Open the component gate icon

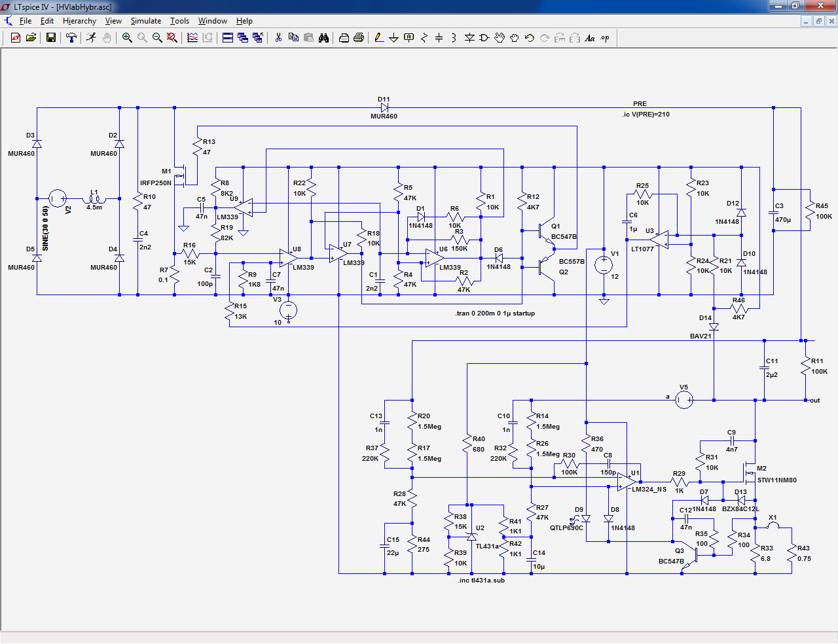[484, 38]
